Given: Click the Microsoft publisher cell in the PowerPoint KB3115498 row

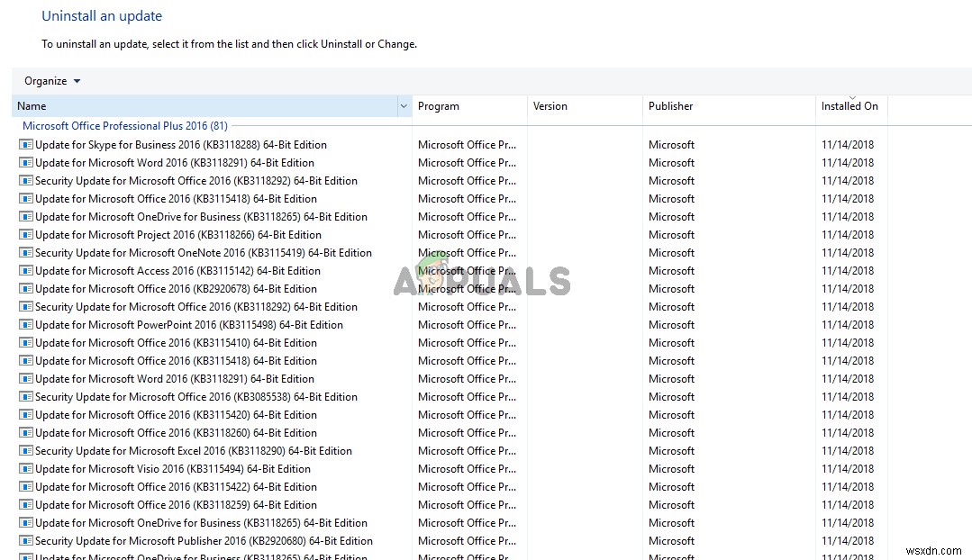Looking at the screenshot, I should pyautogui.click(x=671, y=325).
